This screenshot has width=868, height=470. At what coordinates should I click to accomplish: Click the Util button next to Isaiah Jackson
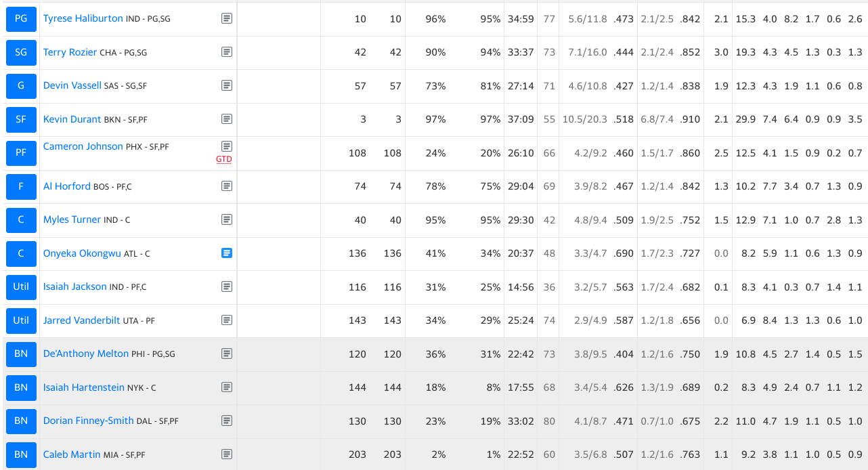click(21, 286)
